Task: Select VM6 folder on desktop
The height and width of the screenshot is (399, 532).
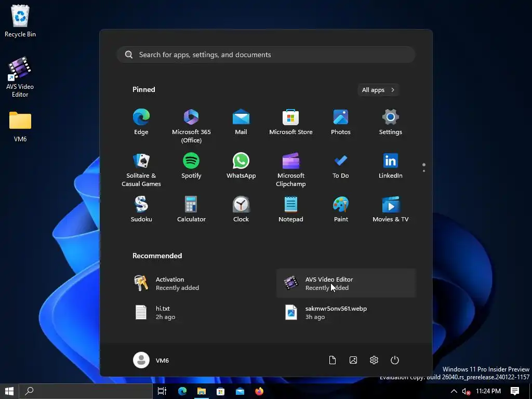Action: 20,127
